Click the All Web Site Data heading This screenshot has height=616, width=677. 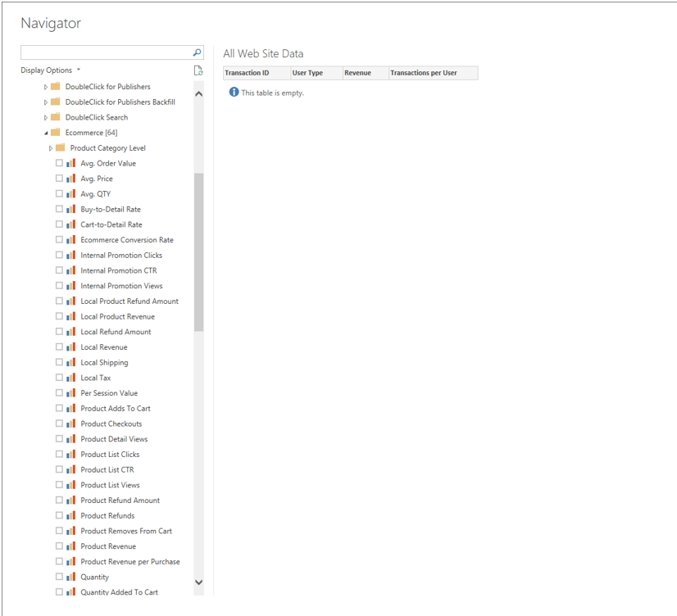click(x=263, y=53)
